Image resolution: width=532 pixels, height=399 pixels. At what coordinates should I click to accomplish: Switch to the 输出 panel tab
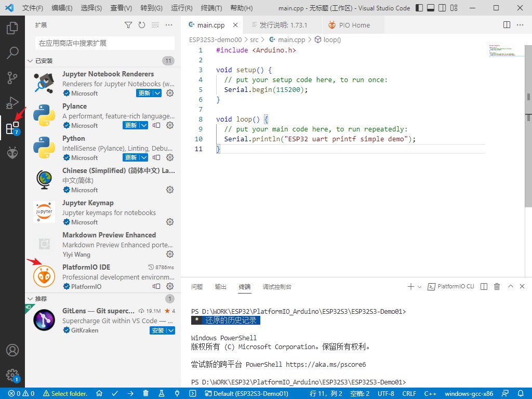[x=220, y=287]
